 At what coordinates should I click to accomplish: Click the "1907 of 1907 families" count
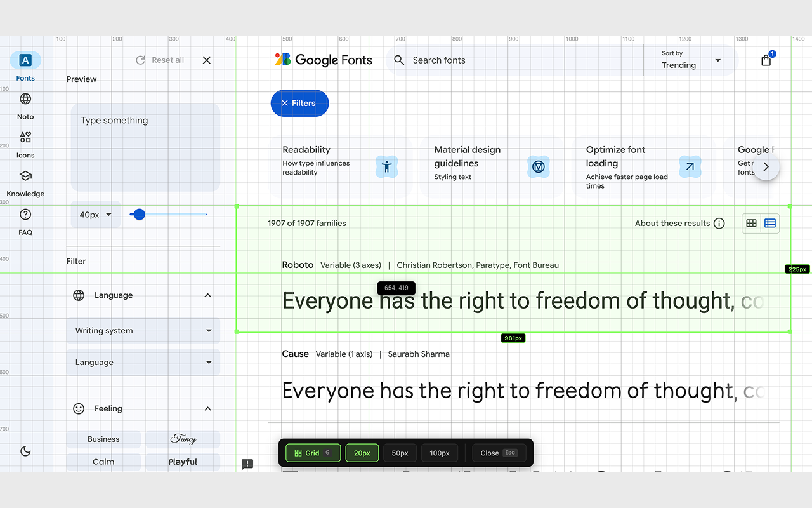click(307, 224)
